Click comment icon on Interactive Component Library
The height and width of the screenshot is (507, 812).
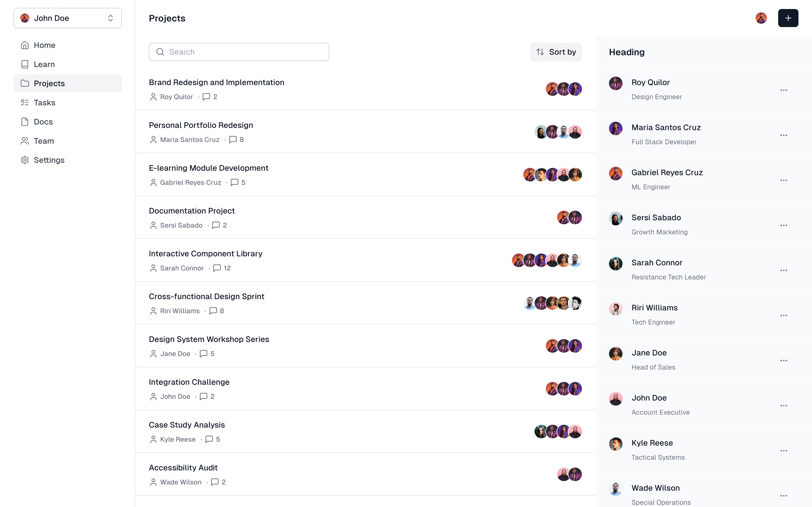click(x=217, y=268)
